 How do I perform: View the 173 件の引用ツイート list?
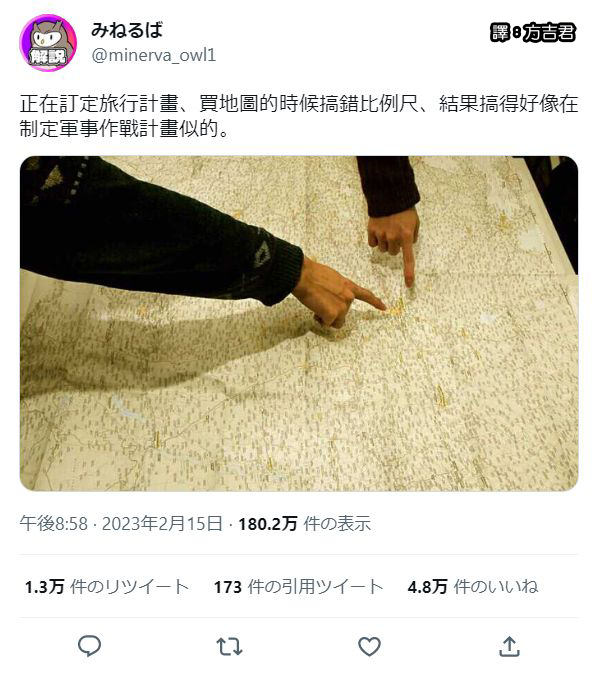click(x=298, y=586)
